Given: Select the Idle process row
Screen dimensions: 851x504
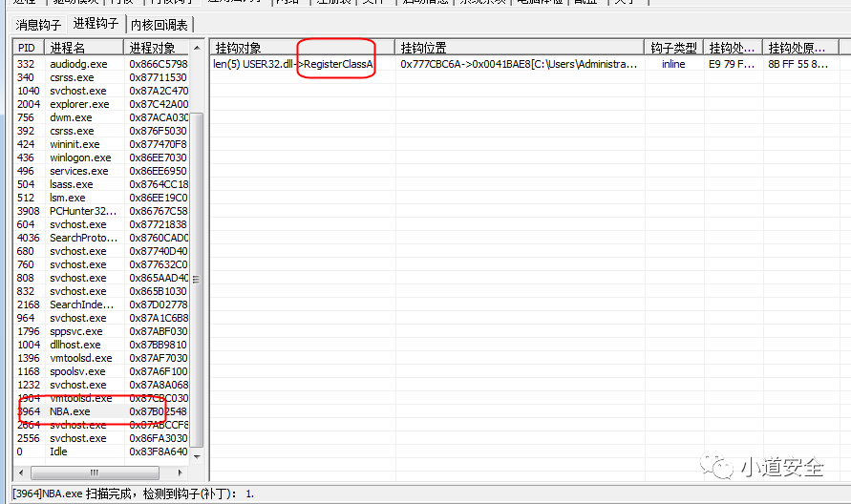Looking at the screenshot, I should [101, 451].
